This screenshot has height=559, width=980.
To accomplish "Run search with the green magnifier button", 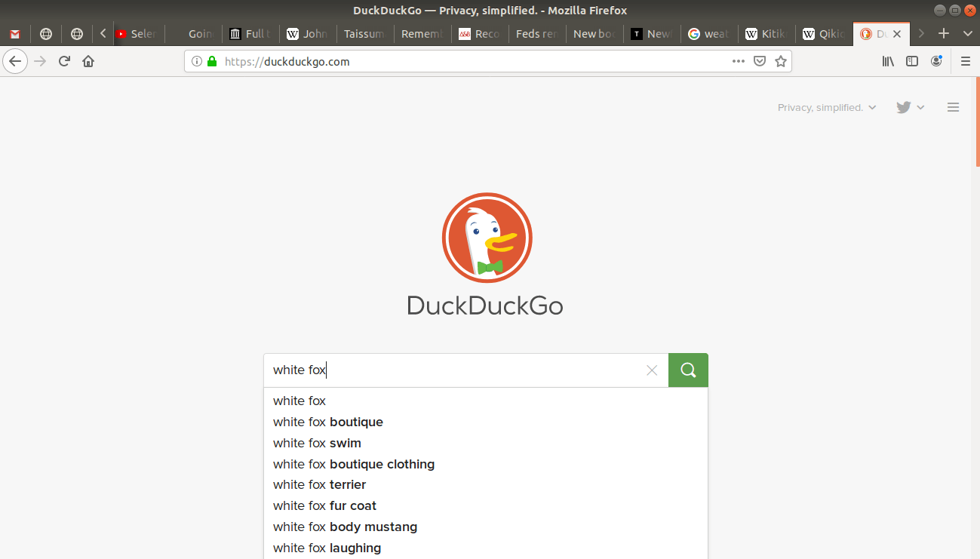I will click(688, 370).
